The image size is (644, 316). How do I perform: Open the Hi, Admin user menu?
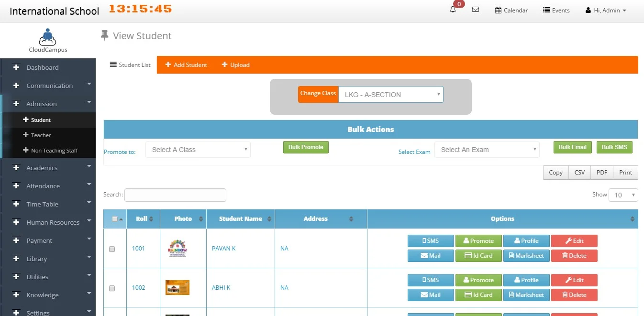pos(606,10)
